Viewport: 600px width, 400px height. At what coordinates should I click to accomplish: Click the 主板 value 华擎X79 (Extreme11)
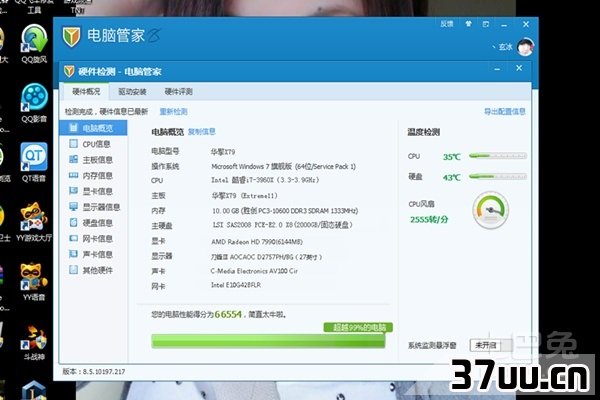245,196
